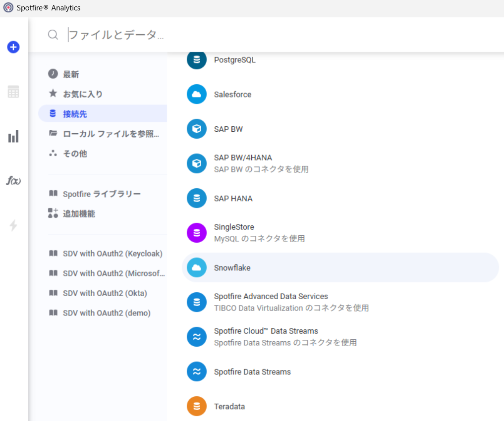Browse local files via ローカル ファイルを参照
This screenshot has height=421, width=504.
click(x=103, y=134)
